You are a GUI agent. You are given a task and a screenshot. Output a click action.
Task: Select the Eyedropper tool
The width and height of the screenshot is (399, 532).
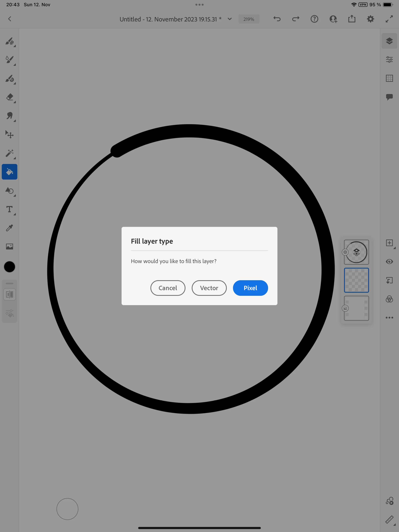[9, 228]
